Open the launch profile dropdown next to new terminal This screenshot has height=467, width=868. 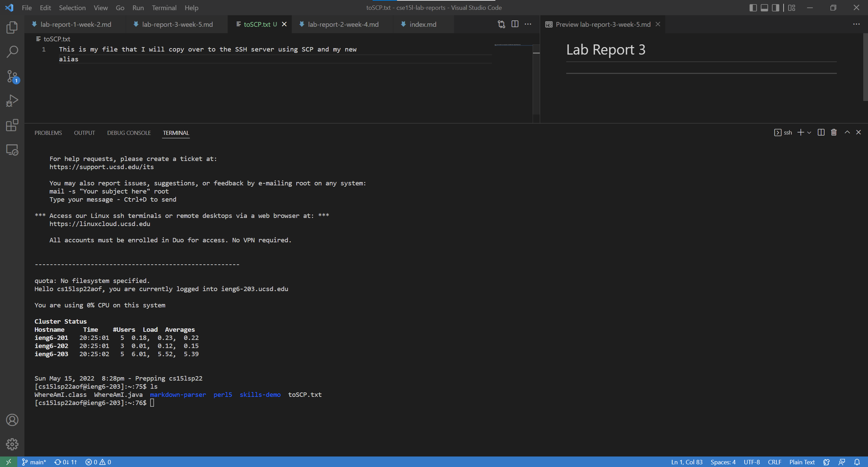(x=809, y=133)
